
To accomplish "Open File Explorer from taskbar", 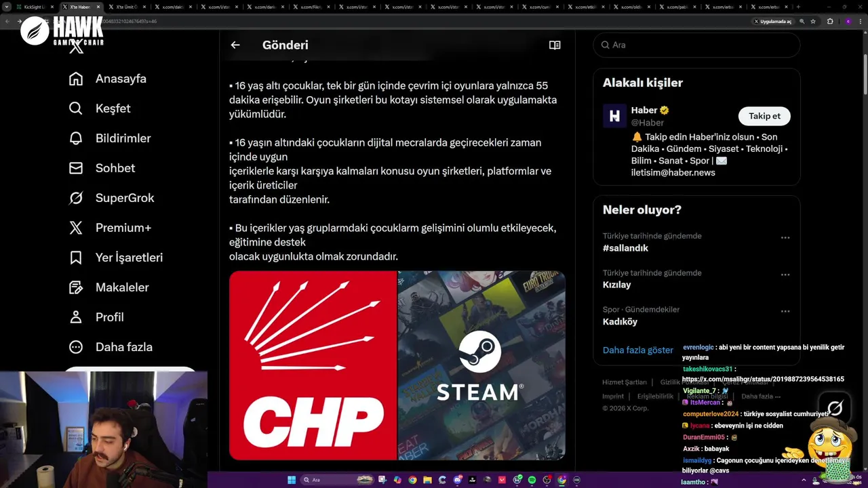I will [427, 480].
